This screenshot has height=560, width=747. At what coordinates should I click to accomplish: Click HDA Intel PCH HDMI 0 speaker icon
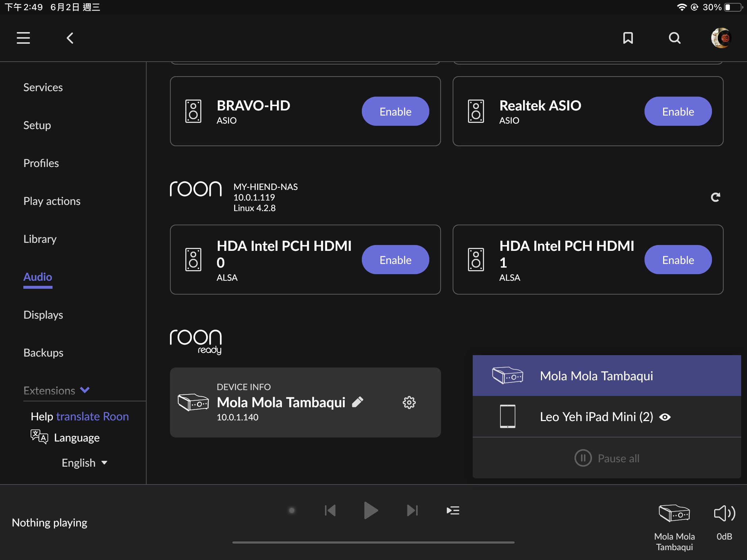[193, 260]
